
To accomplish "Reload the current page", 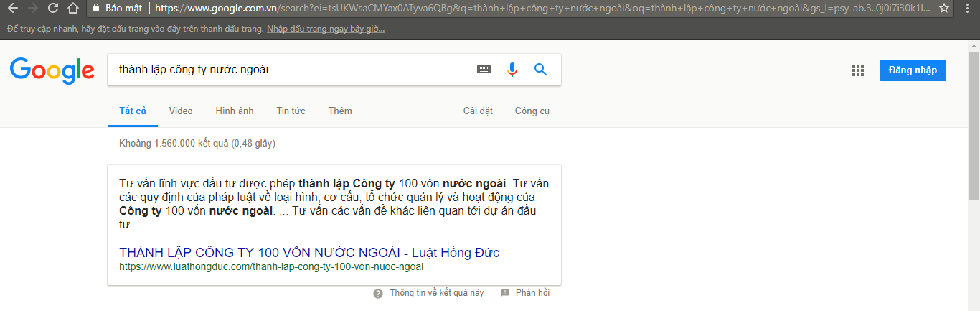I will 53,9.
